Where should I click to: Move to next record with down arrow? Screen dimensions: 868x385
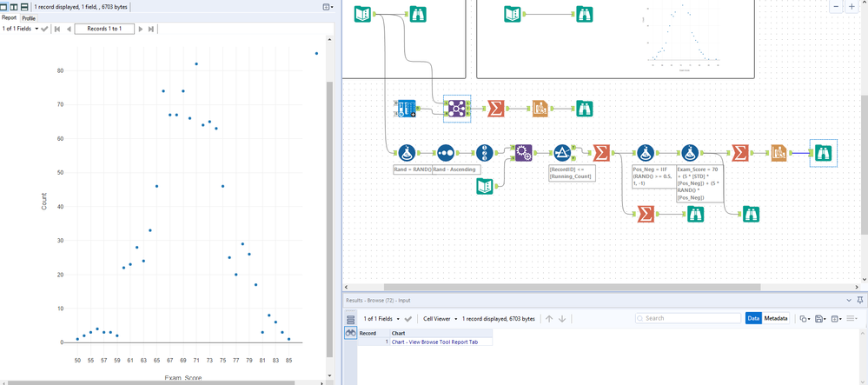pos(562,319)
